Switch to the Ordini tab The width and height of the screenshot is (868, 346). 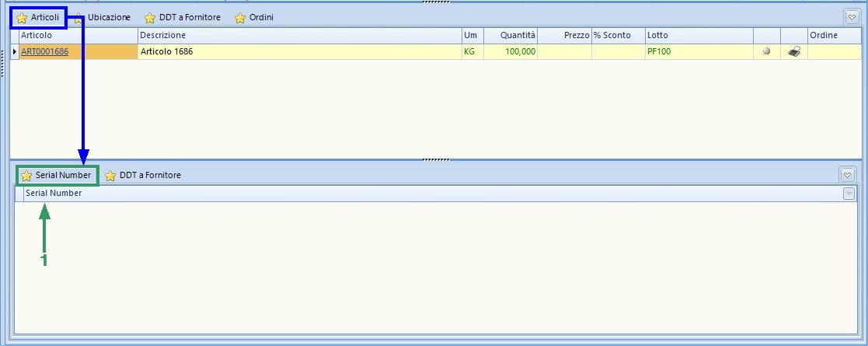tap(260, 17)
